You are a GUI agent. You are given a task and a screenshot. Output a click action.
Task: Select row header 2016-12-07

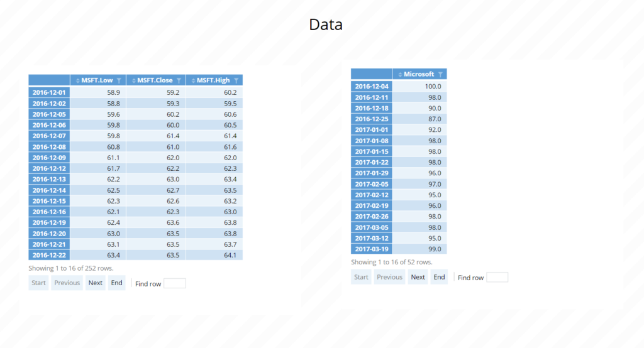pos(49,136)
